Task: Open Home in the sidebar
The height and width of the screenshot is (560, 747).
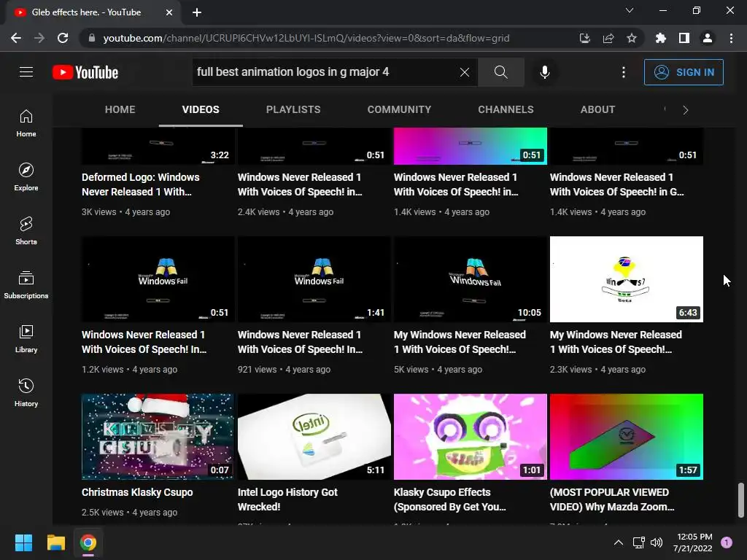Action: (x=26, y=122)
